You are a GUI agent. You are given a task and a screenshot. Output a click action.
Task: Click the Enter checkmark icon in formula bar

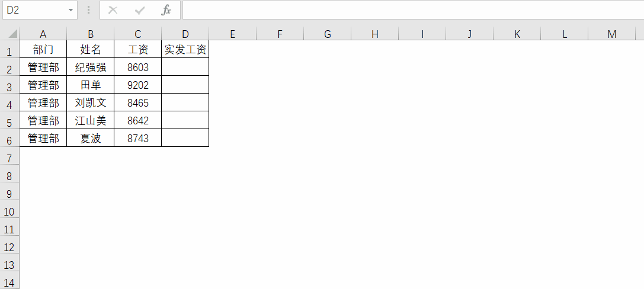click(140, 10)
